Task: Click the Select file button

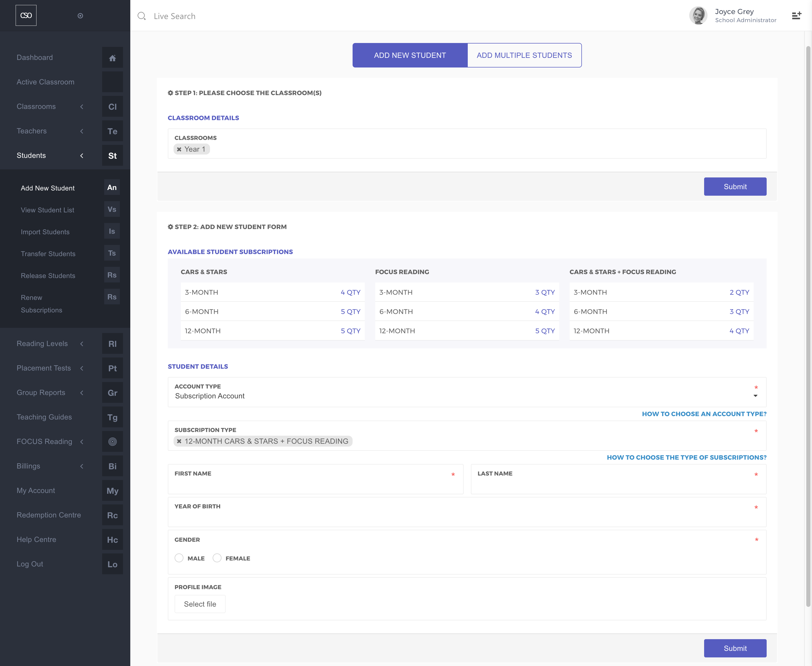Action: pyautogui.click(x=200, y=604)
